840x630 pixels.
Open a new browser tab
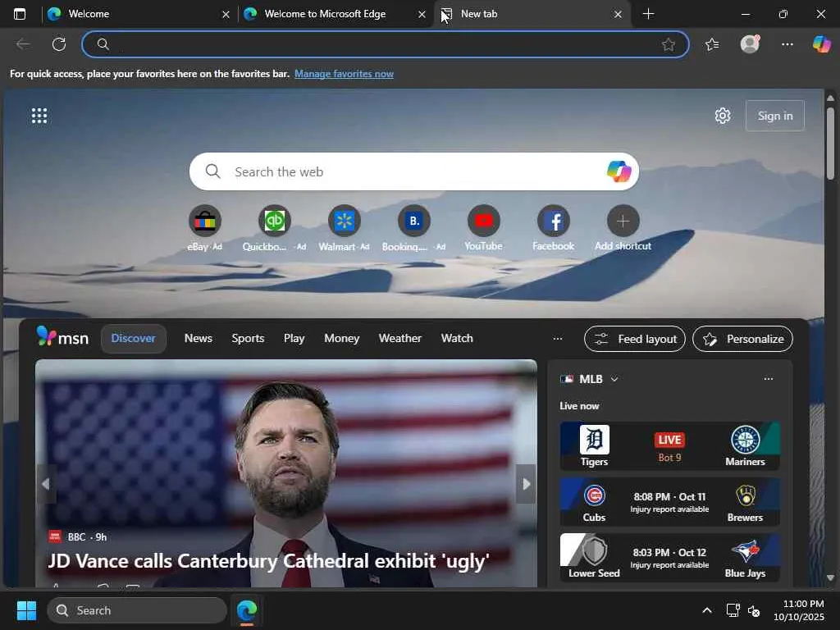648,14
